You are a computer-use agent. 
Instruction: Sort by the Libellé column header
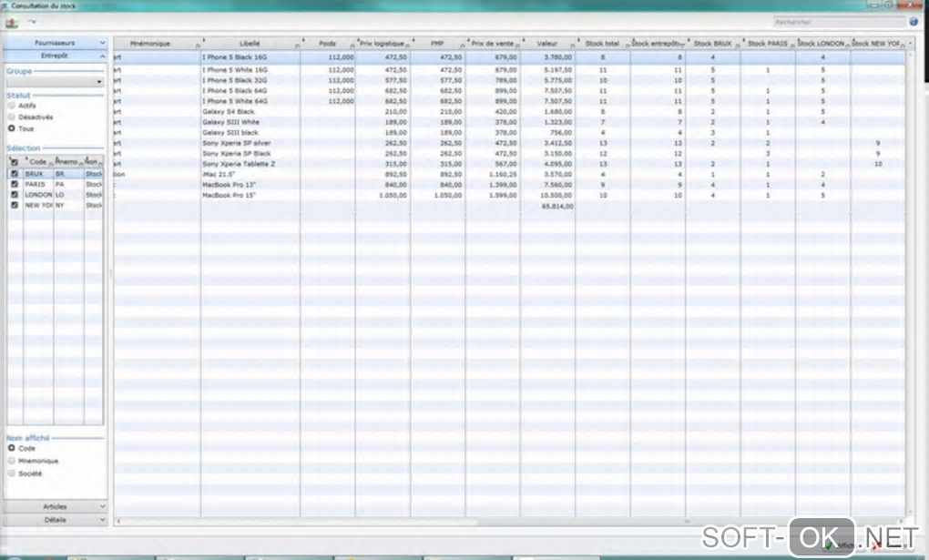click(x=250, y=44)
